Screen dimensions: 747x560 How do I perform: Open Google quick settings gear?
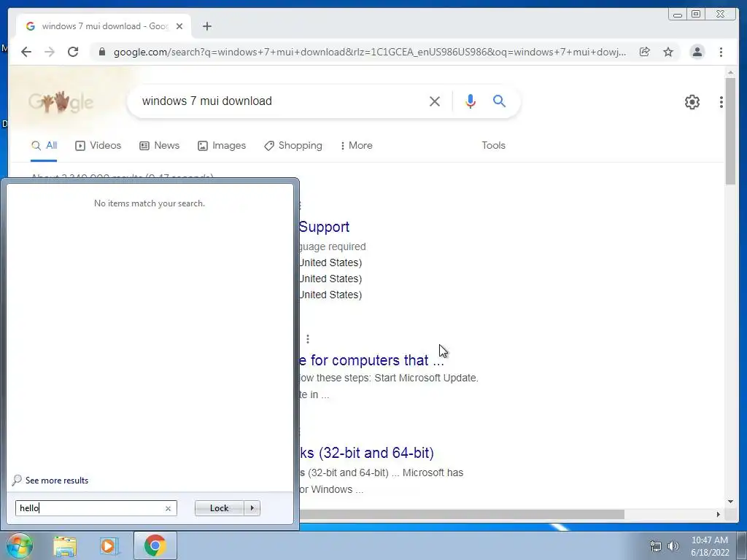tap(692, 102)
